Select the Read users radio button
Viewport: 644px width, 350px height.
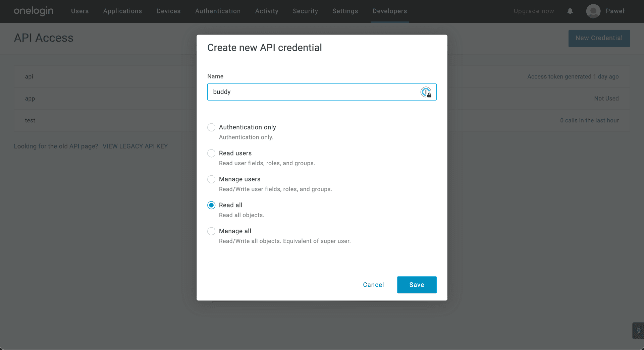(211, 153)
